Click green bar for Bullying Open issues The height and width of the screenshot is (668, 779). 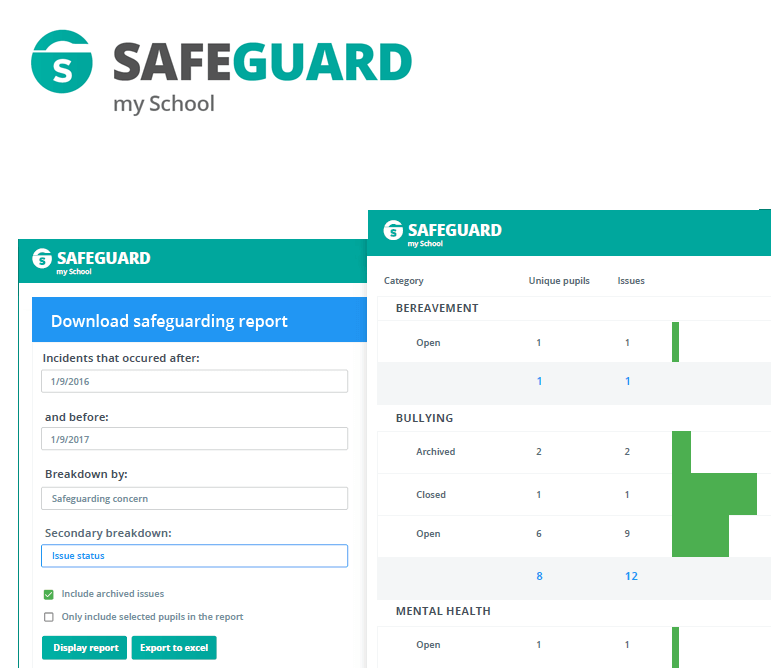tap(700, 535)
